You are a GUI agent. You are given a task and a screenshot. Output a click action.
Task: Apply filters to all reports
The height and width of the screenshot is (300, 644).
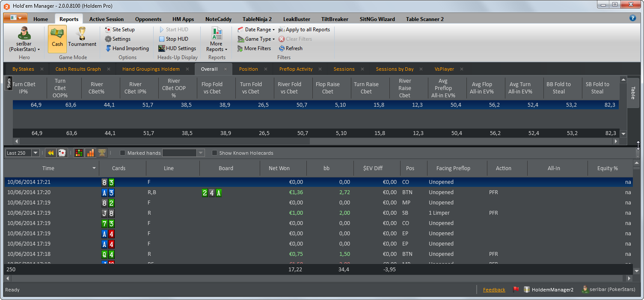(304, 30)
